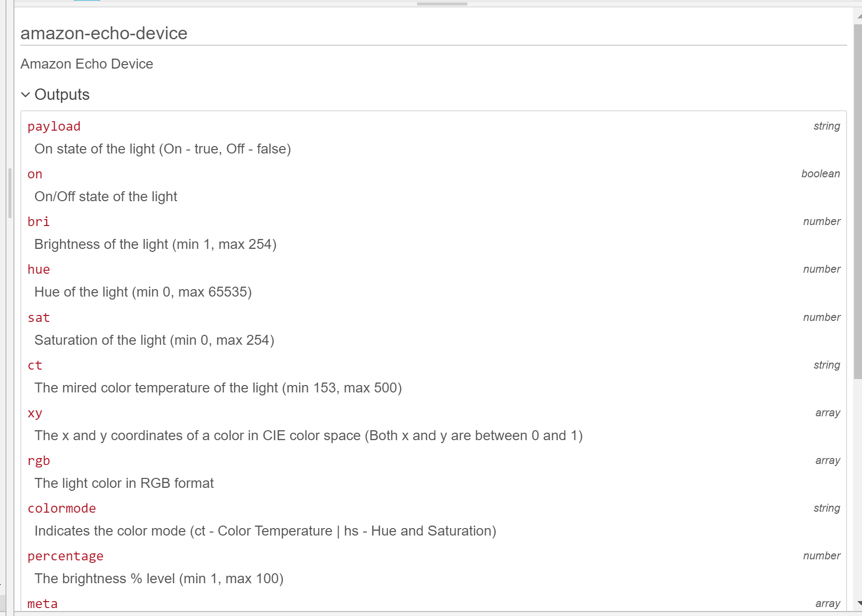
Task: Click the vertical scrollbar thumb
Action: click(858, 199)
